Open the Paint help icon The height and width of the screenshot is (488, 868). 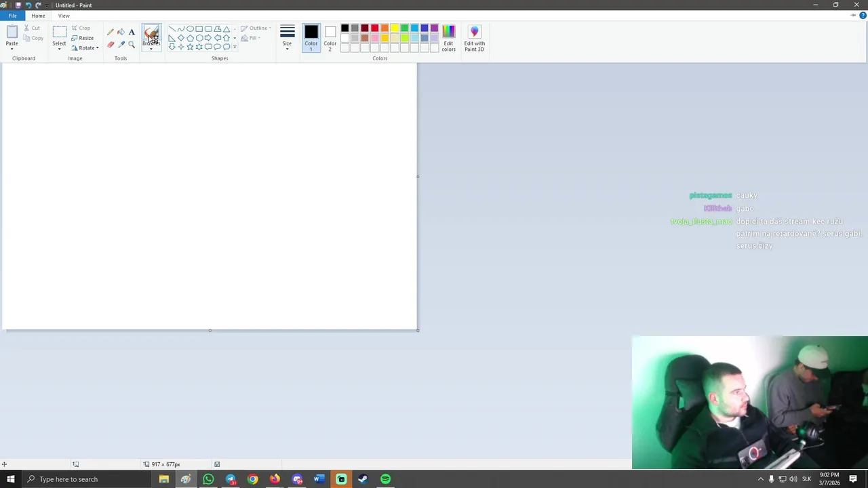click(x=863, y=15)
